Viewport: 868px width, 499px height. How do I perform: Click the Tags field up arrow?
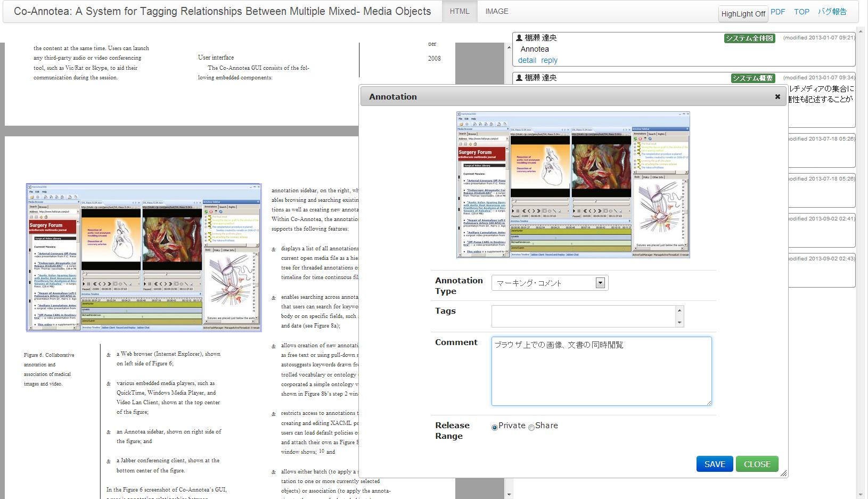(x=679, y=310)
